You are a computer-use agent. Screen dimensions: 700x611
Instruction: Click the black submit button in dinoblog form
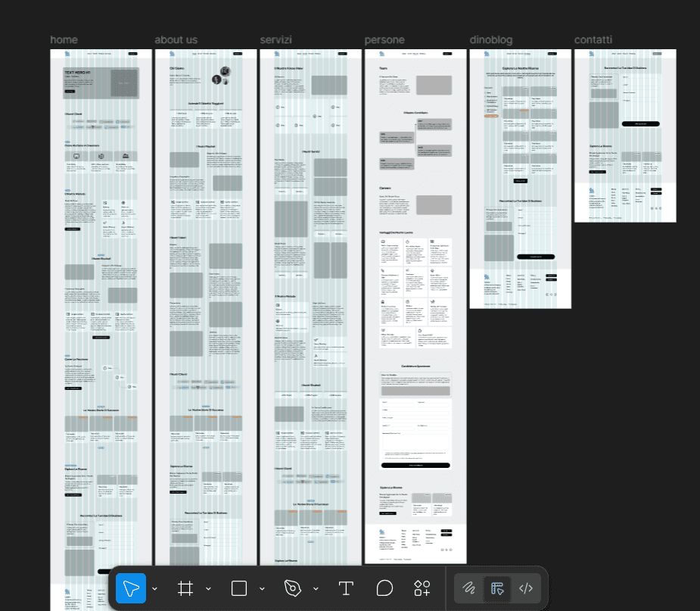coord(536,257)
